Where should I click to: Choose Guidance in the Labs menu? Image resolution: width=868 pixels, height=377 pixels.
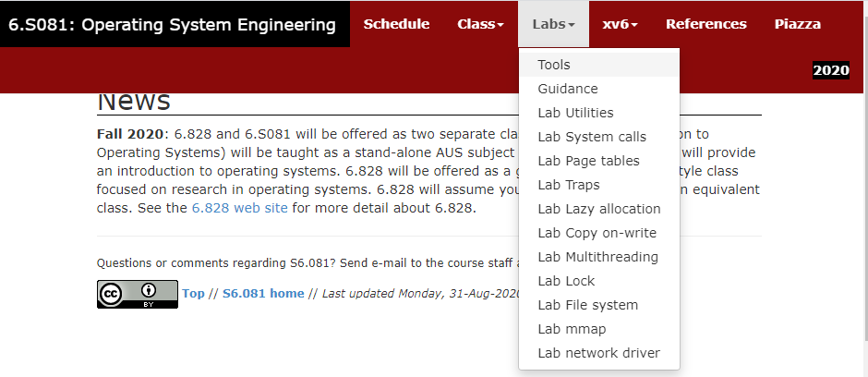[x=568, y=89]
